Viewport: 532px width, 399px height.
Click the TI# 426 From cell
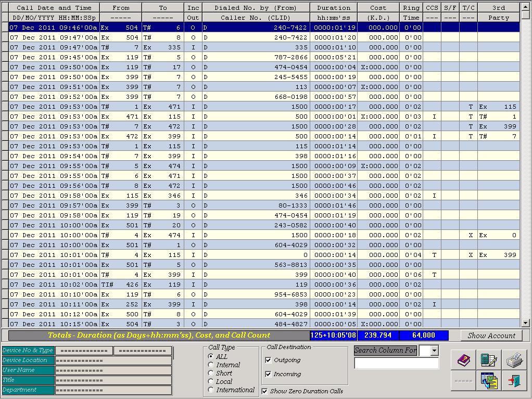[x=120, y=285]
